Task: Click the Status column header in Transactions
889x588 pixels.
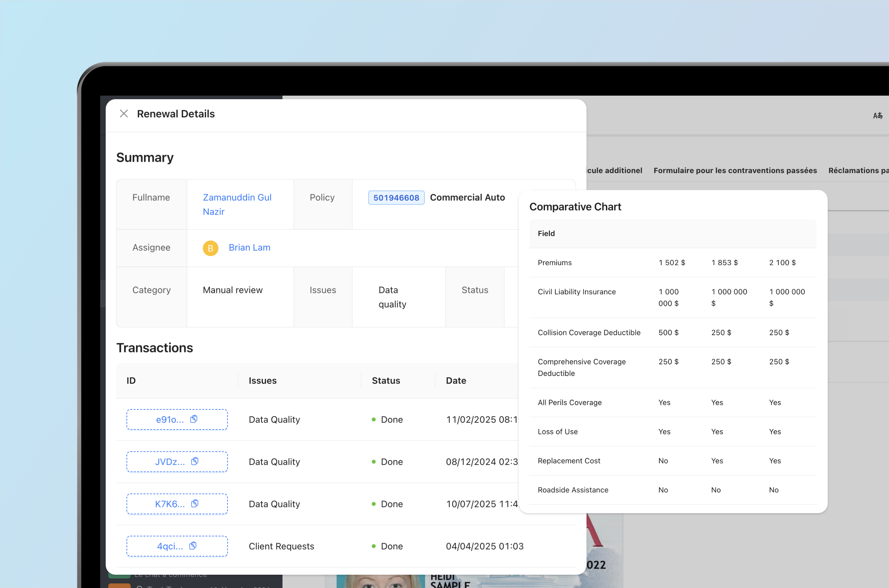Action: pos(385,381)
